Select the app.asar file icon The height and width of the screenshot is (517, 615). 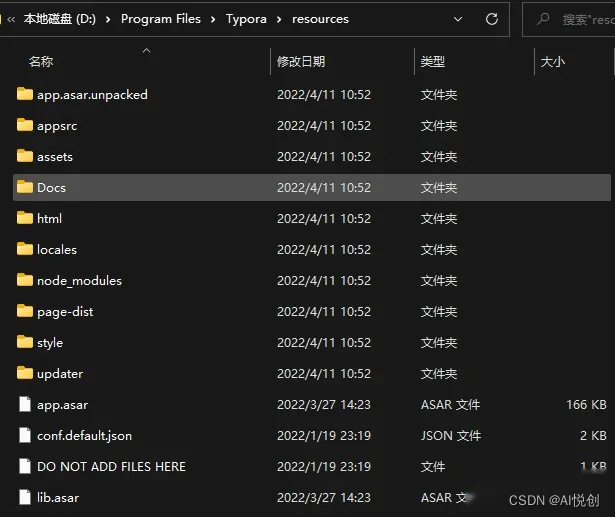25,404
